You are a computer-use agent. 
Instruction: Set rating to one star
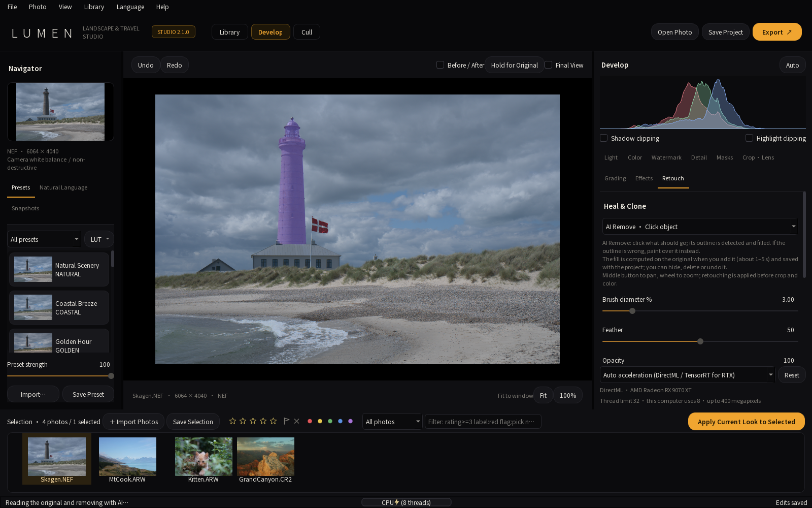tap(232, 421)
